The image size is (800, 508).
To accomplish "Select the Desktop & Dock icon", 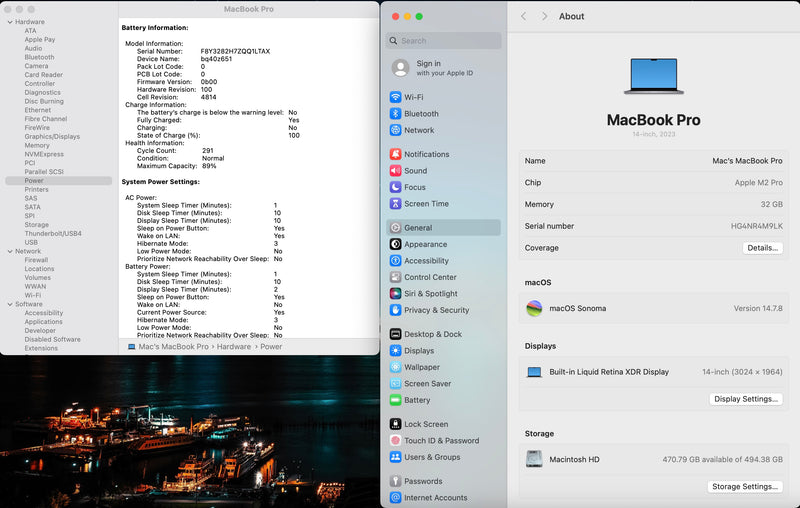I will coord(395,334).
